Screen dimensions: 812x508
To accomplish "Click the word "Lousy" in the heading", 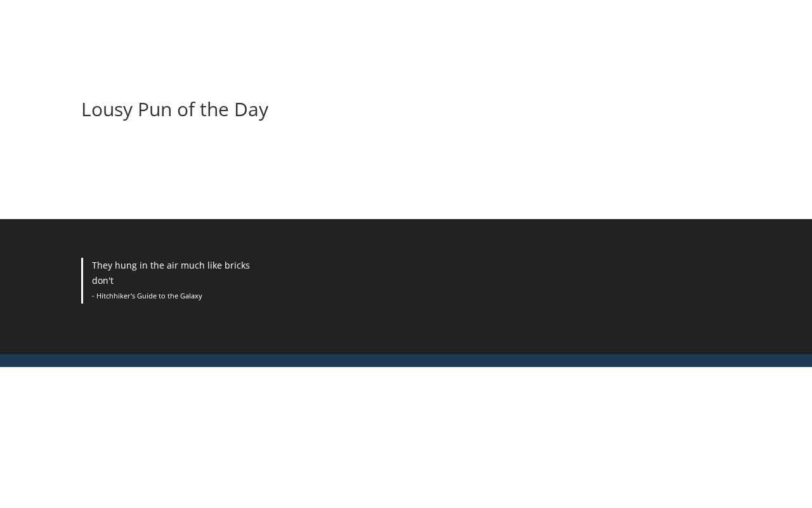I will [x=107, y=110].
